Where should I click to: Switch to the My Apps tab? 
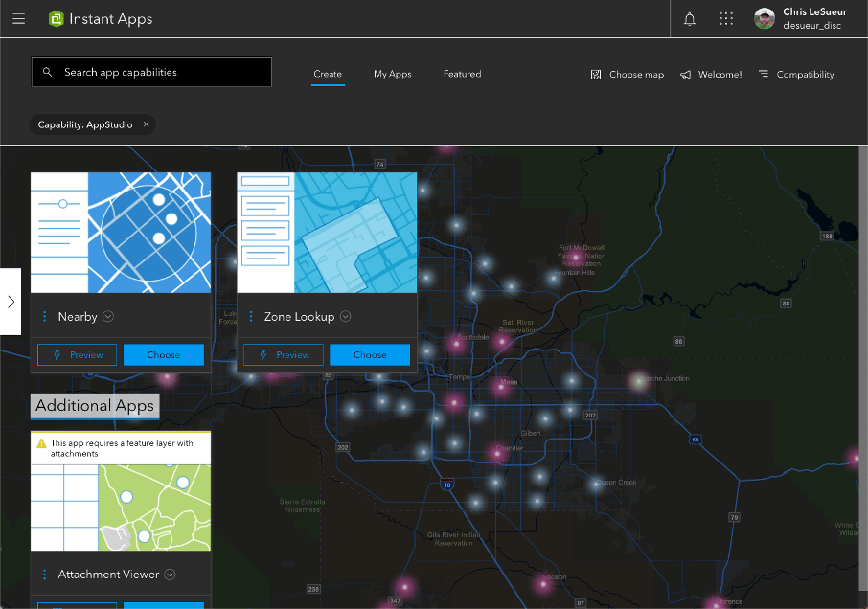[393, 74]
